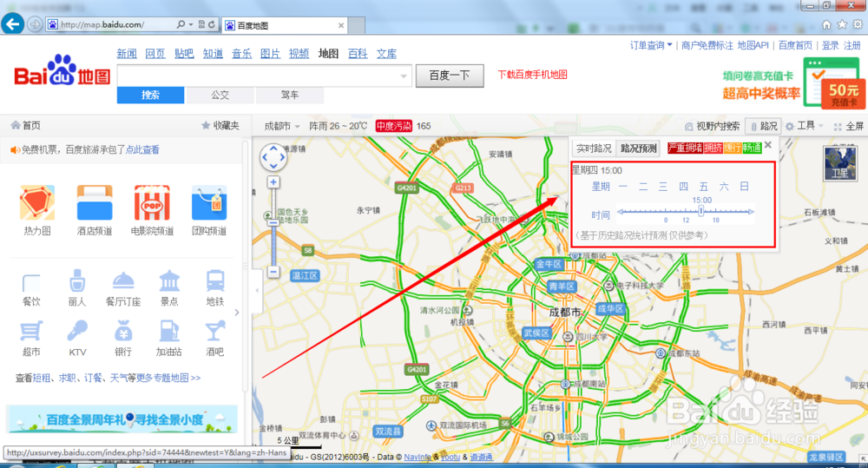Click the 视野内搜索 button
This screenshot has height=468, width=868.
click(x=712, y=126)
